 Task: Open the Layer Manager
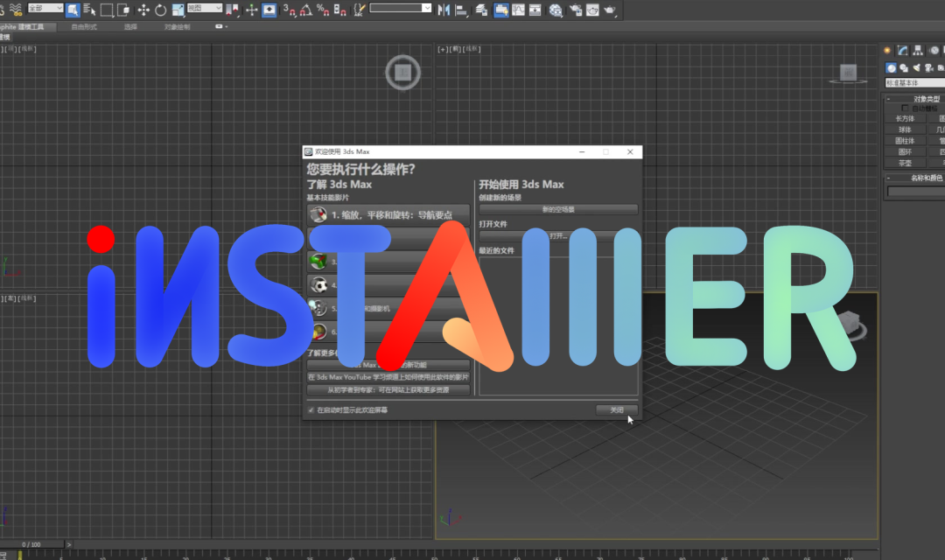pyautogui.click(x=481, y=10)
